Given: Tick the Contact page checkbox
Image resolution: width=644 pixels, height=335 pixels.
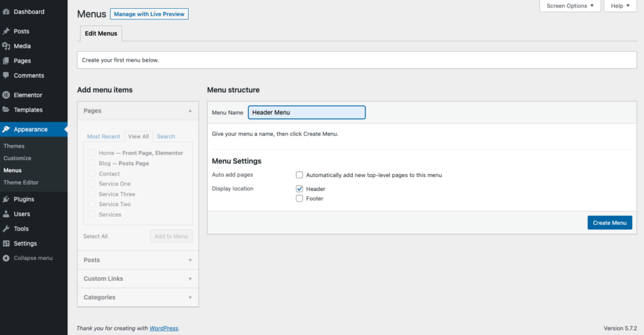Looking at the screenshot, I should [x=92, y=173].
